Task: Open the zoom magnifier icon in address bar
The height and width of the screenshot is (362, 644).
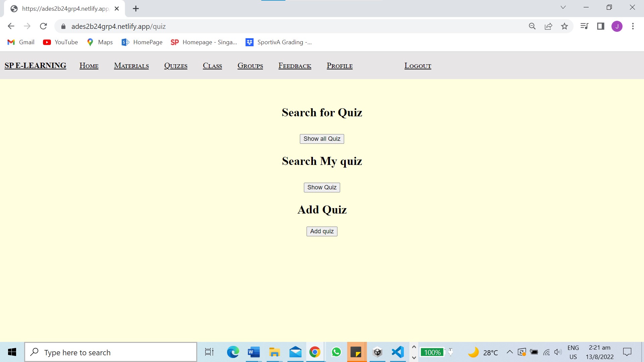Action: point(532,26)
